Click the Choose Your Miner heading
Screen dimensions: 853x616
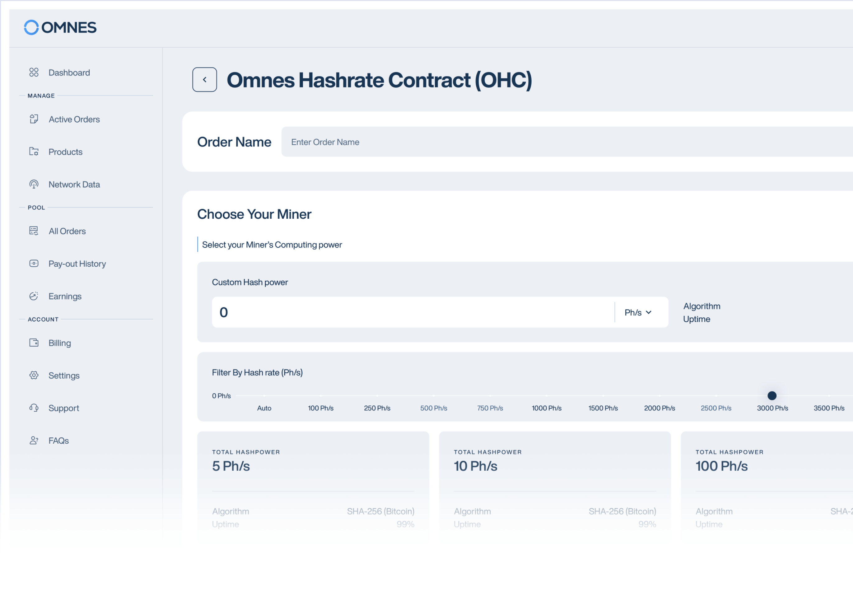254,214
